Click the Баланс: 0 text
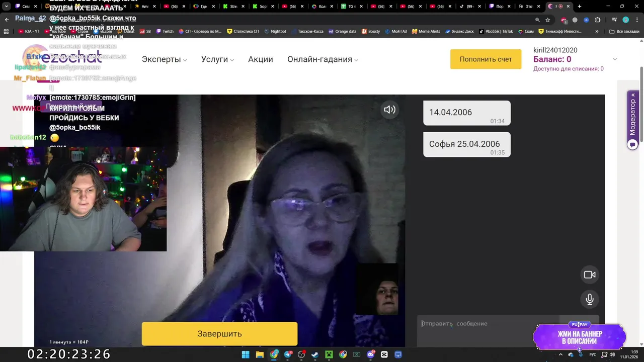 point(552,59)
